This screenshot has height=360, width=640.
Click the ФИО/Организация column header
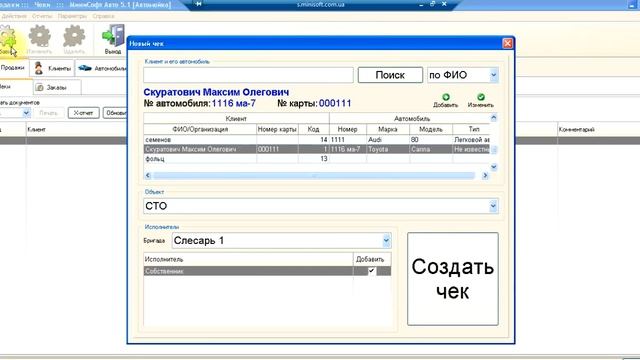point(200,129)
